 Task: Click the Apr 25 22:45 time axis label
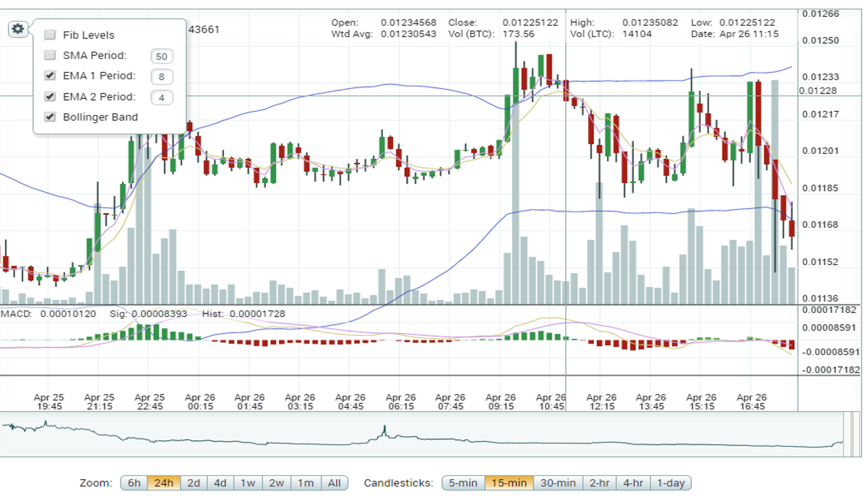149,402
